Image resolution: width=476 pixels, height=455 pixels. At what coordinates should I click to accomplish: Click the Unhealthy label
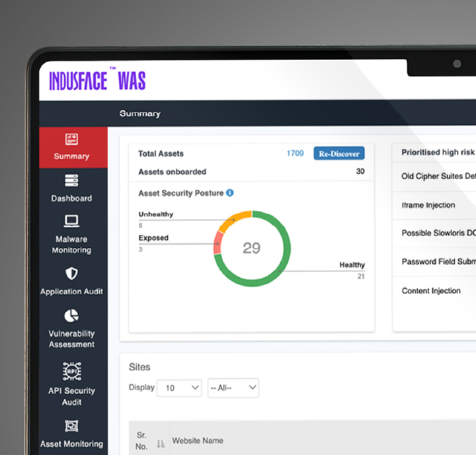156,214
